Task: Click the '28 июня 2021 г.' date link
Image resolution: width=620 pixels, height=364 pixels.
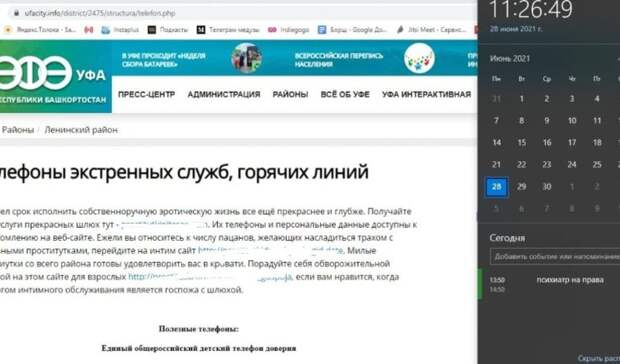Action: point(516,29)
